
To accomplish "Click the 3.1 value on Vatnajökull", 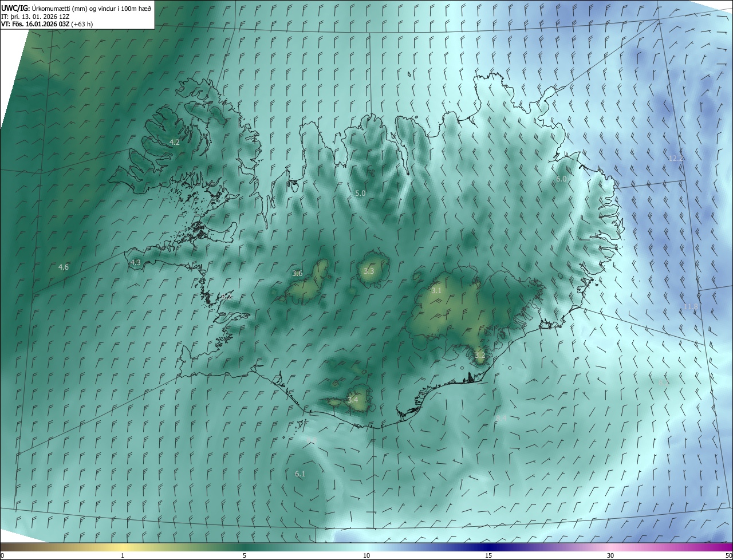I will pos(436,291).
